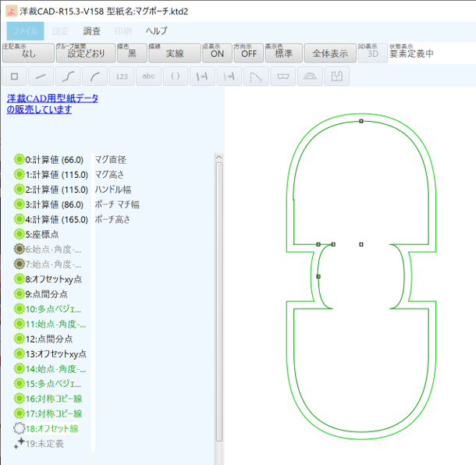The width and height of the screenshot is (476, 465).
Task: Select the abc text tool
Action: (x=148, y=76)
